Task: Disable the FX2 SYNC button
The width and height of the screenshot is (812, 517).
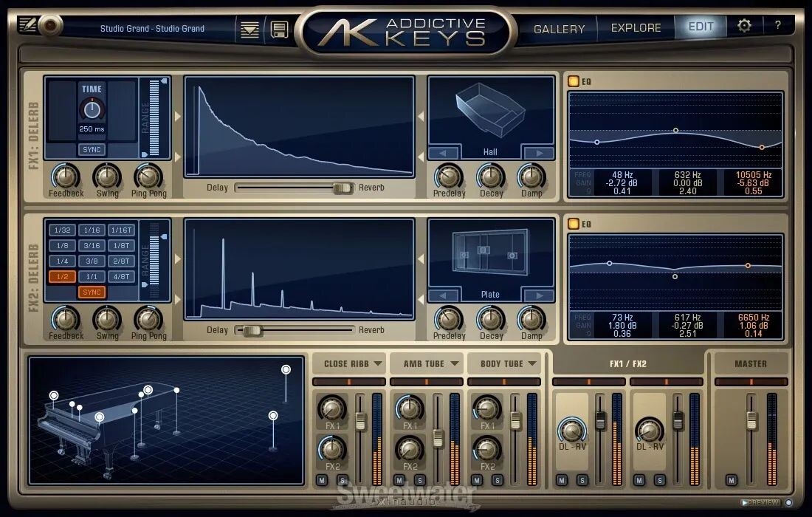Action: (92, 292)
